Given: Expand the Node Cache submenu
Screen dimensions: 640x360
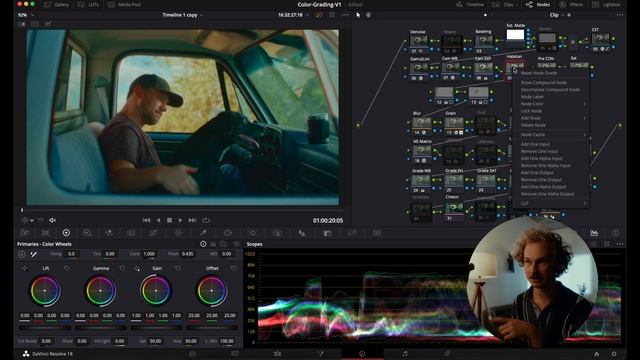Looking at the screenshot, I should [x=551, y=135].
